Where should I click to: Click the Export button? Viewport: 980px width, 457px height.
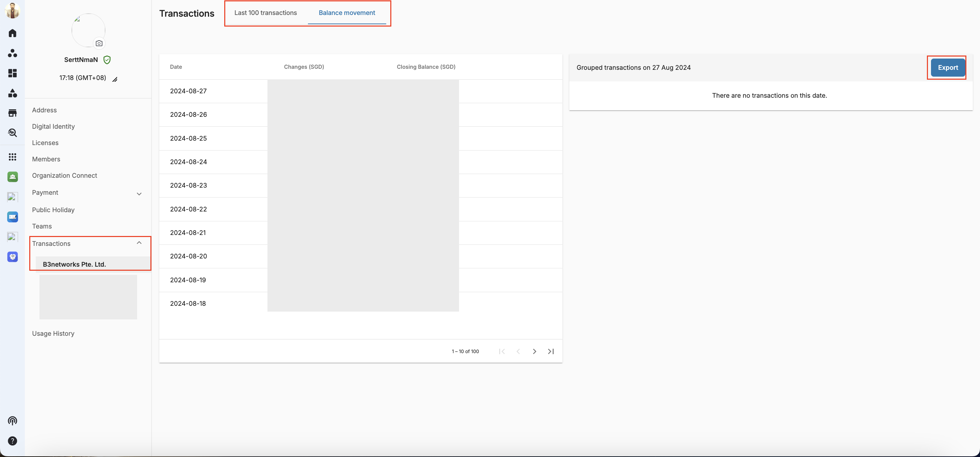coord(948,67)
